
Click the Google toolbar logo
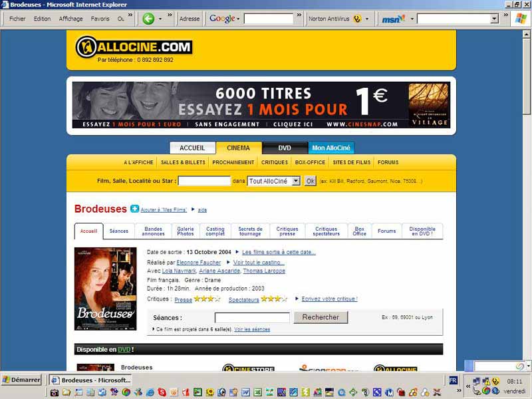[222, 19]
